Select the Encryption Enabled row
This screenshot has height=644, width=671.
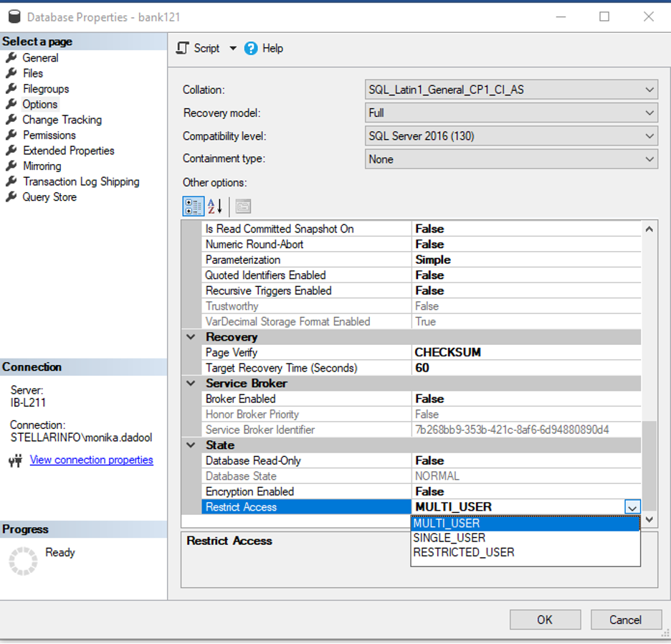(421, 491)
